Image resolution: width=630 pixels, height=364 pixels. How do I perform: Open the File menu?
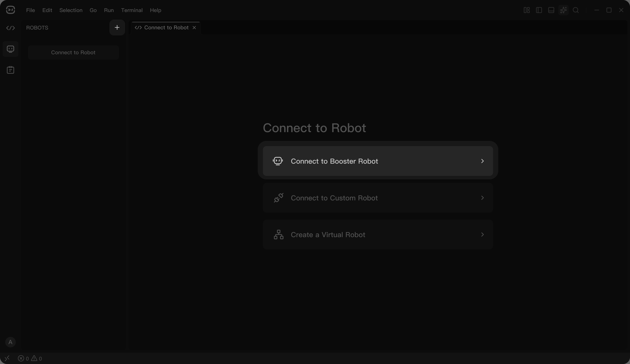click(x=30, y=10)
